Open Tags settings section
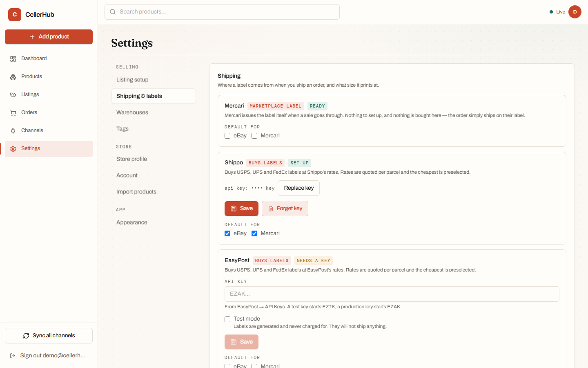This screenshot has height=368, width=588. 154,129
